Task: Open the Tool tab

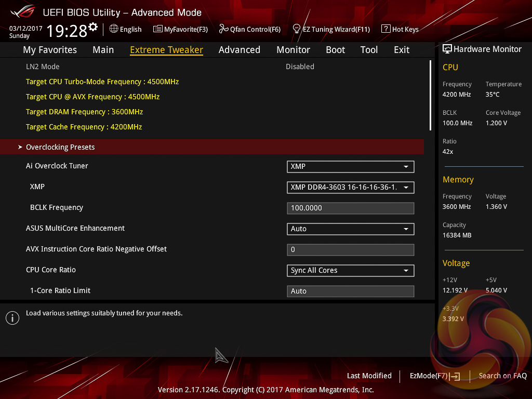Action: point(369,50)
